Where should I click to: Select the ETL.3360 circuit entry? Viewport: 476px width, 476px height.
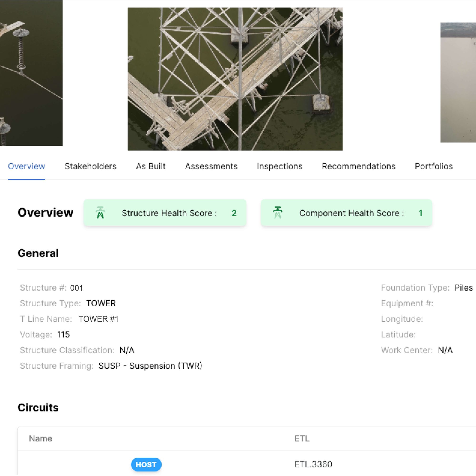[x=313, y=464]
